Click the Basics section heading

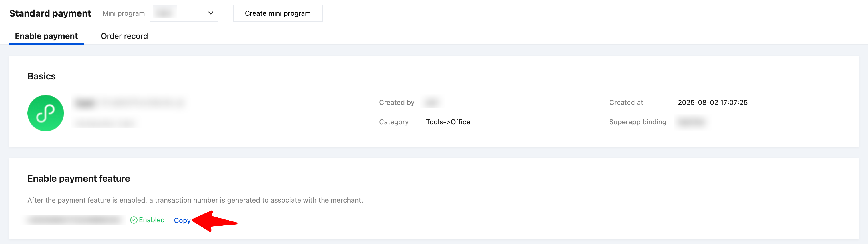pyautogui.click(x=41, y=76)
